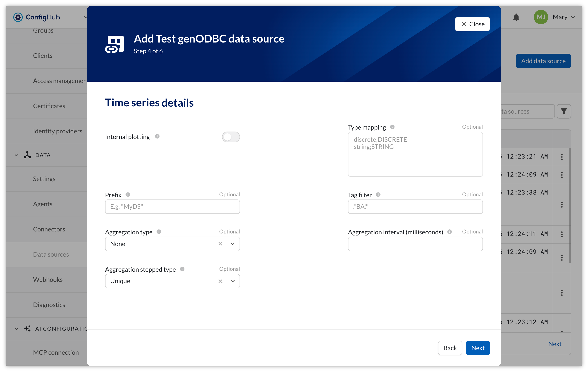Click the Next button in dialog

(x=478, y=348)
